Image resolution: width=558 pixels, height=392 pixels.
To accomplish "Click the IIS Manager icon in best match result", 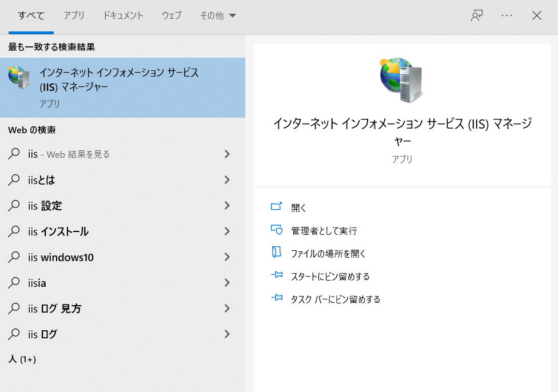I will (19, 78).
